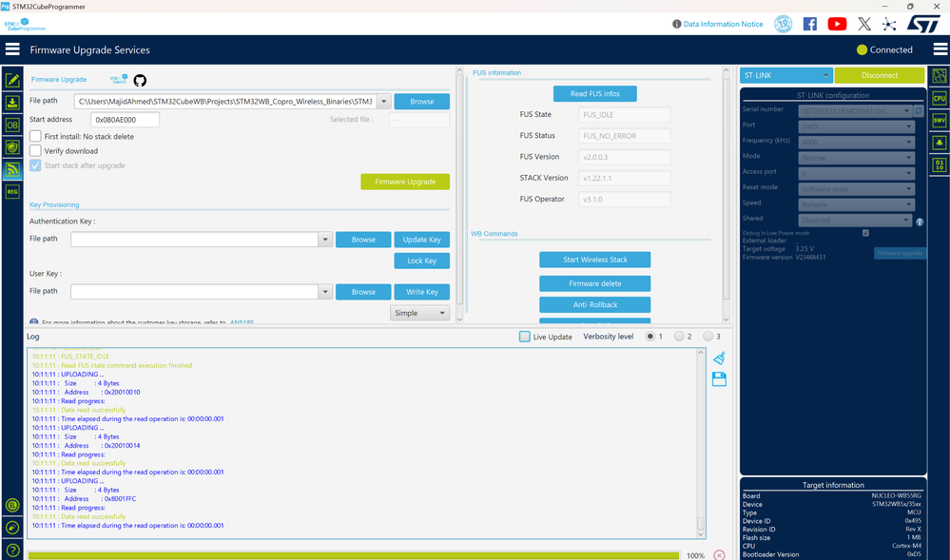
Task: Open Data Information Notice link
Action: point(723,24)
